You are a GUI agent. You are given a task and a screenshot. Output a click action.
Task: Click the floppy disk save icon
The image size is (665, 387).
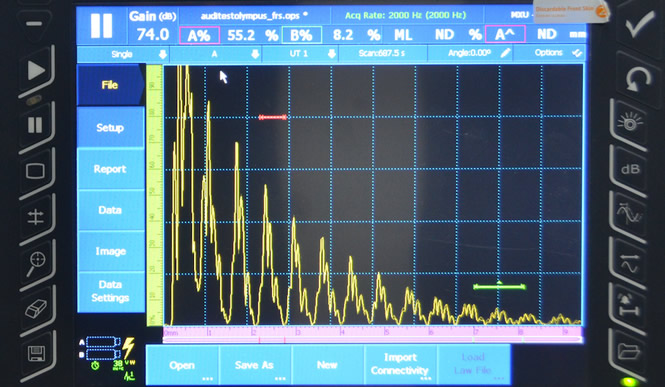tap(36, 354)
